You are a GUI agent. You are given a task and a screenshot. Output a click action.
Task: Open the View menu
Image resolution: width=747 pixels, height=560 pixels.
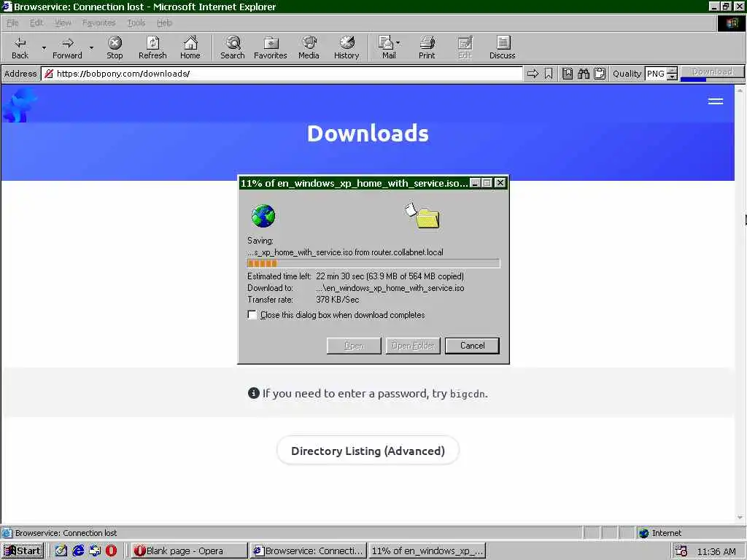(63, 23)
